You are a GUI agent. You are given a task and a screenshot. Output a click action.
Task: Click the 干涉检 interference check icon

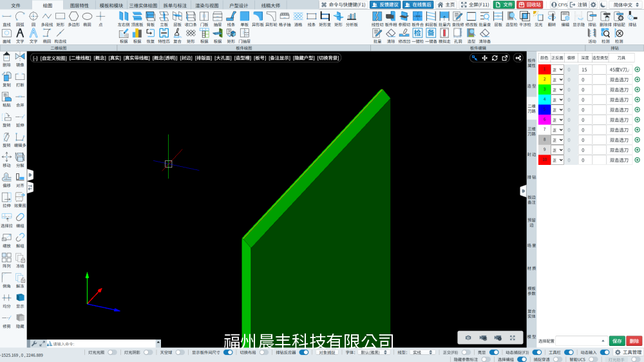click(x=525, y=19)
